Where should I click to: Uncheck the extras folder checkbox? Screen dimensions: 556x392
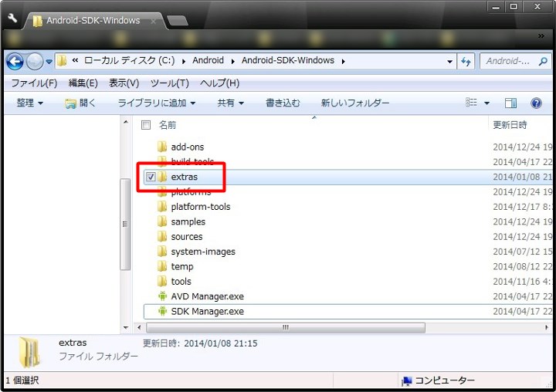(x=151, y=177)
